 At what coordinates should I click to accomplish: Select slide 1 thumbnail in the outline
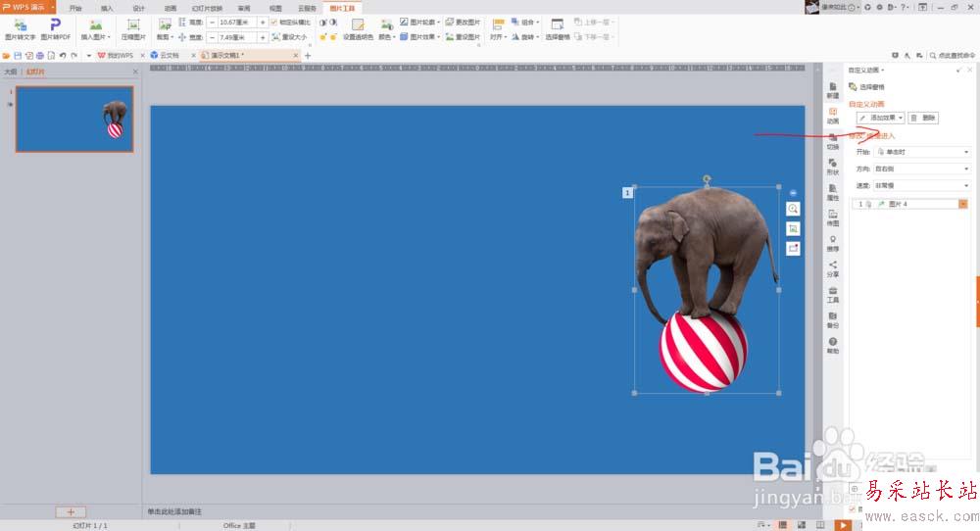74,119
